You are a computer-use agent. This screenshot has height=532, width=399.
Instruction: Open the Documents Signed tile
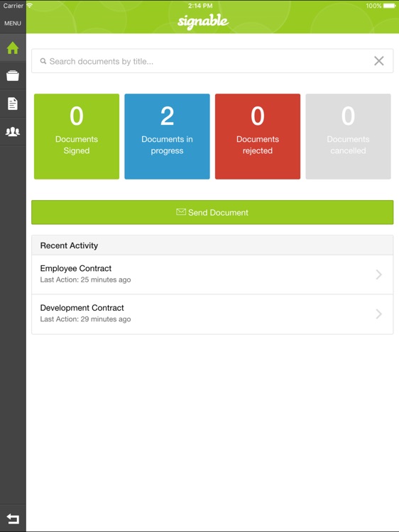77,136
